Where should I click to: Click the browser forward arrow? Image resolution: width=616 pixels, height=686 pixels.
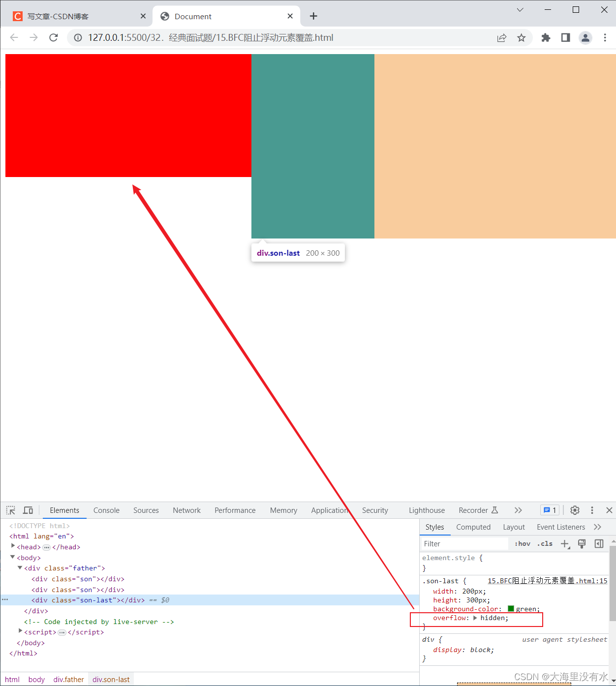(x=33, y=37)
